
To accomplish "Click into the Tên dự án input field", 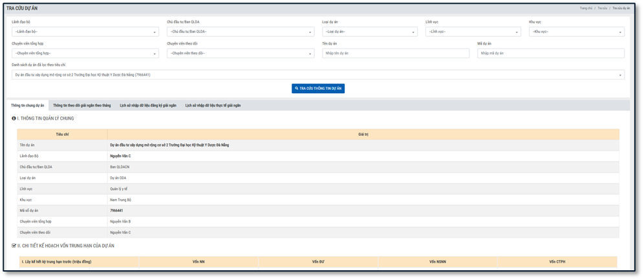I will [x=395, y=54].
